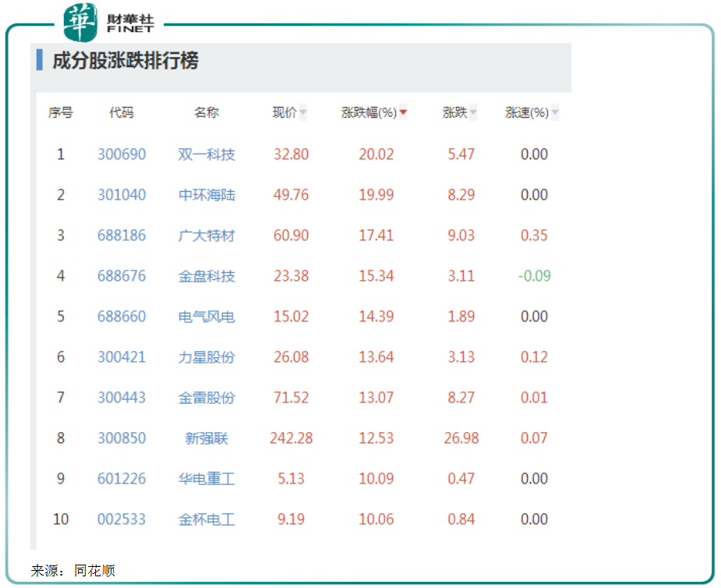Open stock 力星股份
This screenshot has width=721, height=588.
pos(207,356)
